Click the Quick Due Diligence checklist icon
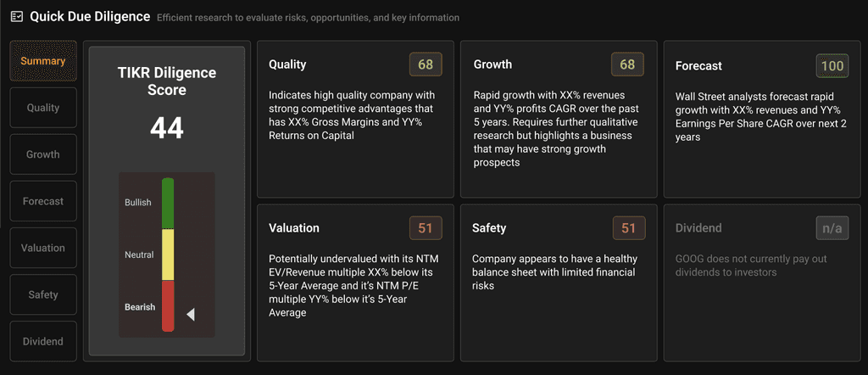 [x=17, y=17]
